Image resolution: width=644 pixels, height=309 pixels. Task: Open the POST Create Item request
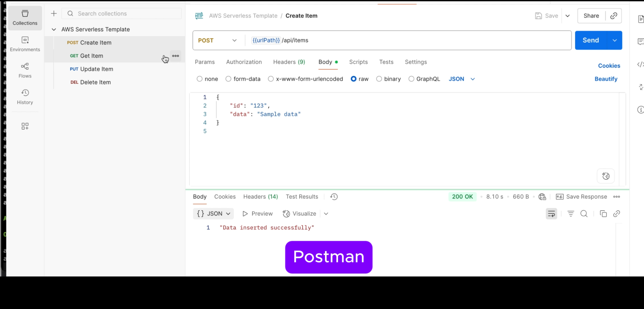point(115,43)
